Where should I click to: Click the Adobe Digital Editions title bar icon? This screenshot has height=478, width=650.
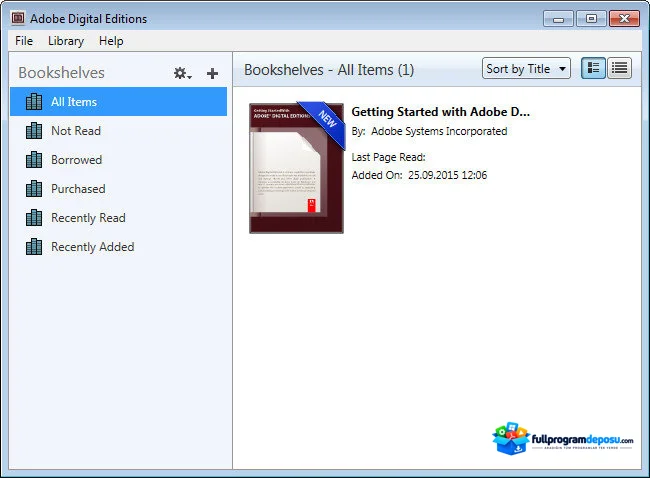tap(18, 18)
